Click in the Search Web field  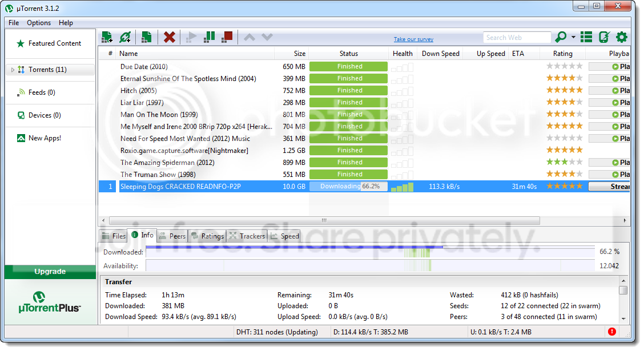click(x=517, y=38)
